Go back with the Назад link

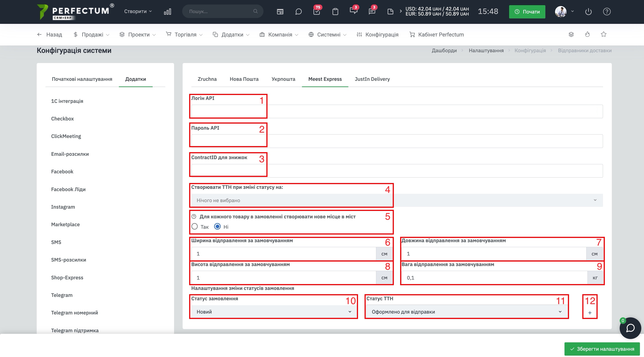[x=50, y=34]
